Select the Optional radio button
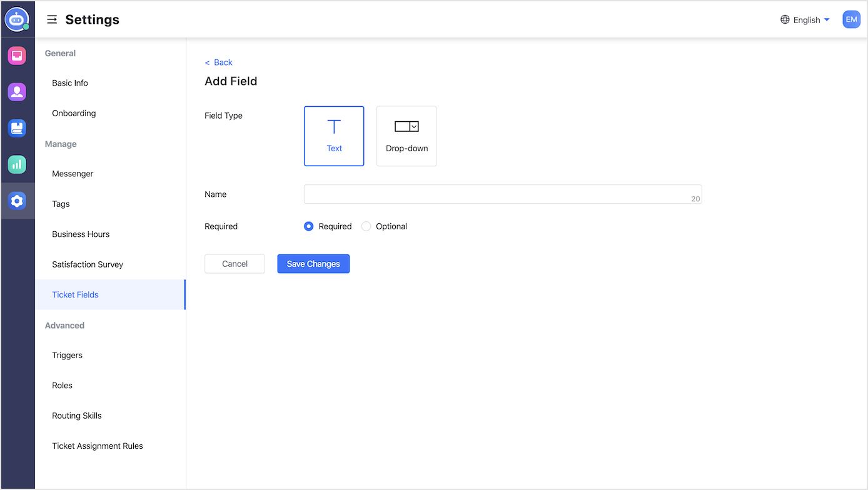The height and width of the screenshot is (490, 868). 365,226
